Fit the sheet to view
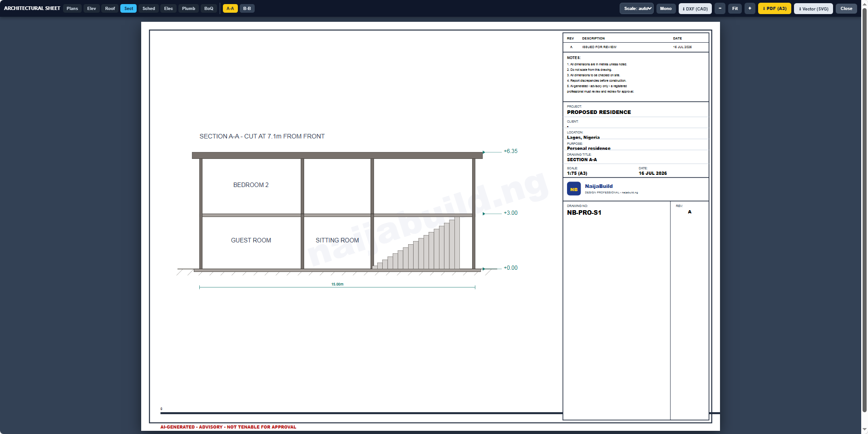Viewport: 868px width, 434px height. (x=735, y=9)
